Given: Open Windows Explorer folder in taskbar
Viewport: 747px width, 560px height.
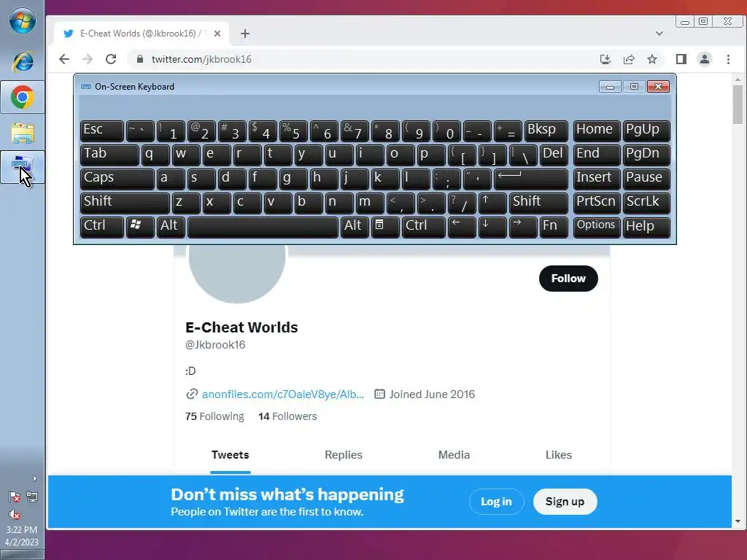Looking at the screenshot, I should tap(23, 133).
